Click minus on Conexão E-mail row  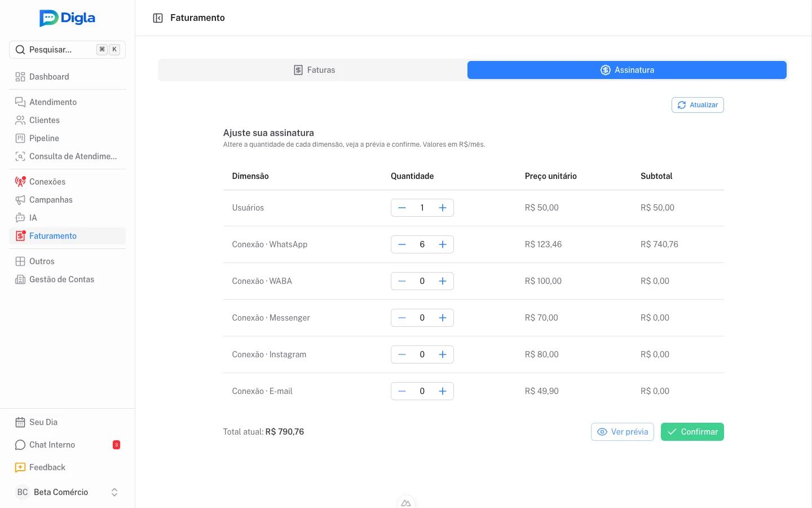tap(402, 391)
